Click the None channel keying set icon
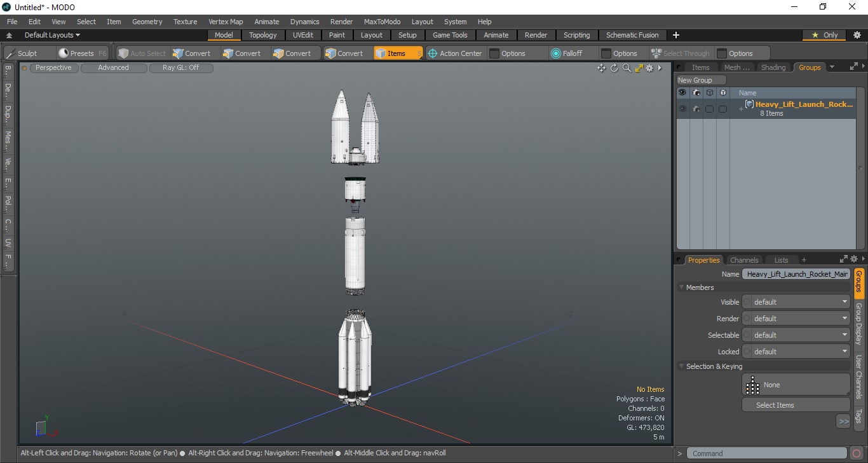This screenshot has width=868, height=463. tap(752, 385)
